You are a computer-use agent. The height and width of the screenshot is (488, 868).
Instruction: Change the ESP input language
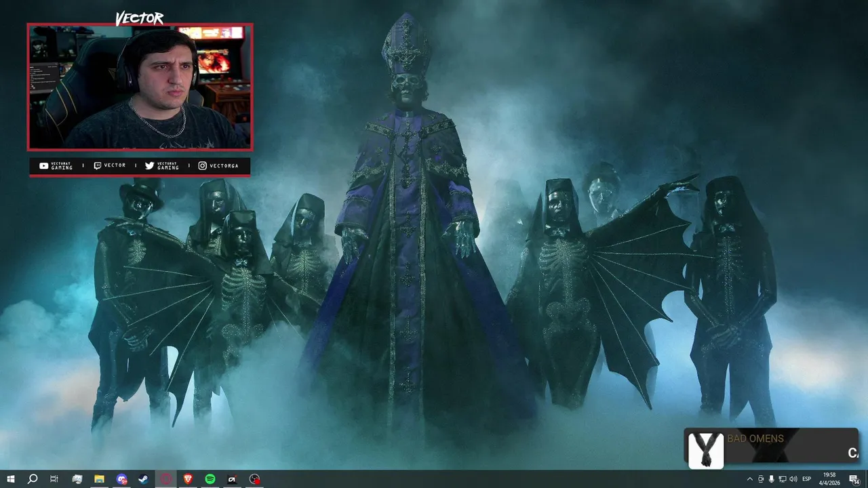[807, 479]
